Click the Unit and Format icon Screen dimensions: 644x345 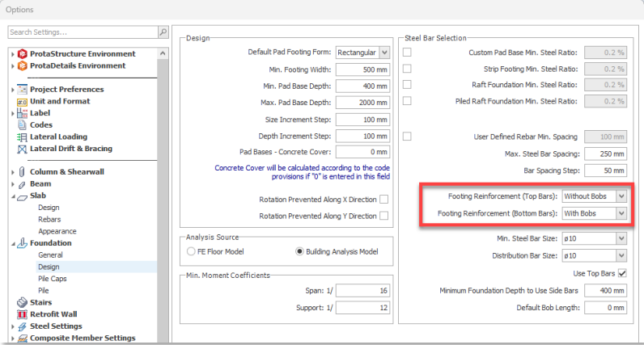pos(23,102)
